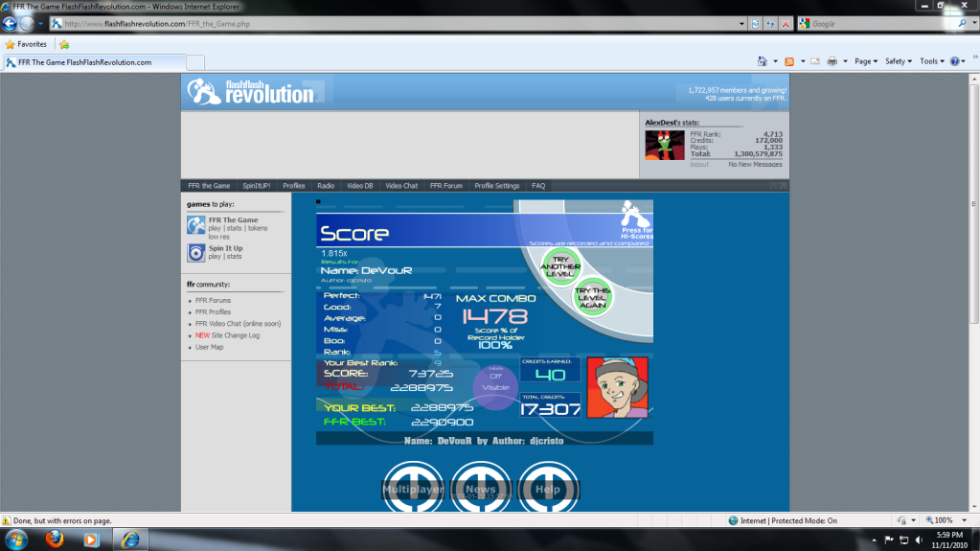Click the Spin It Up game icon
This screenshot has width=980, height=551.
195,252
